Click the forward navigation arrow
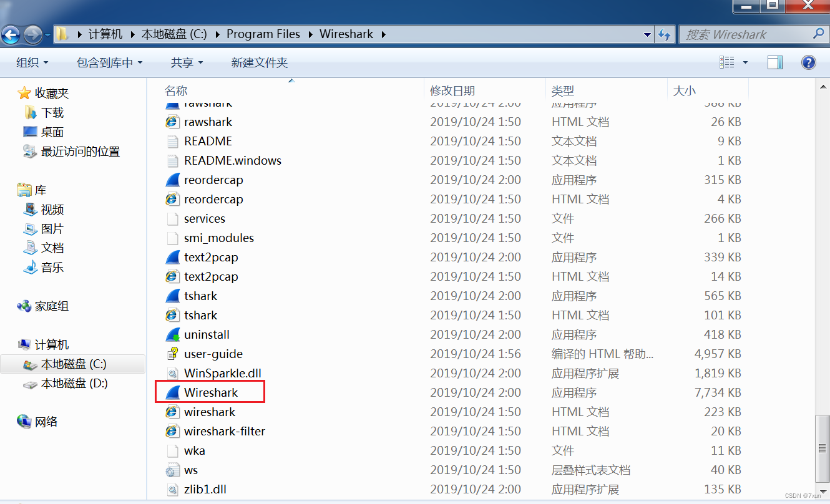The width and height of the screenshot is (830, 504). [x=33, y=34]
